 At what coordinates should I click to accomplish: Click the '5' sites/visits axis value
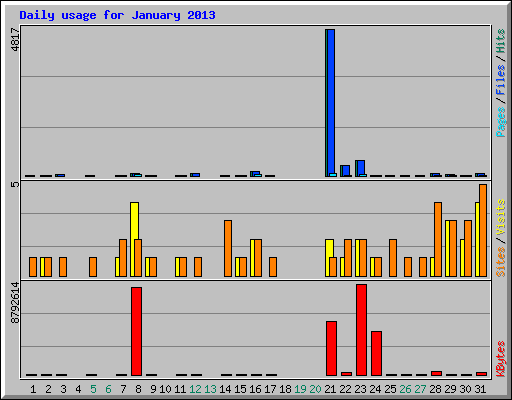tap(15, 184)
